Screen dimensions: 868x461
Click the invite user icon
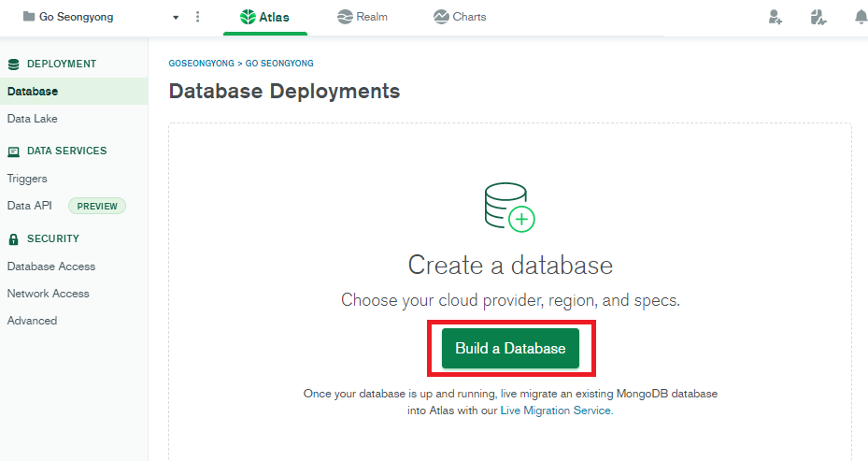pos(775,17)
